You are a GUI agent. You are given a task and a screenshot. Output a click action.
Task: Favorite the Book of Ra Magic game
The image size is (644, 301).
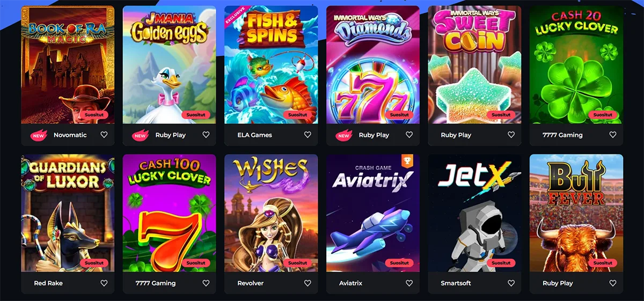tap(104, 135)
